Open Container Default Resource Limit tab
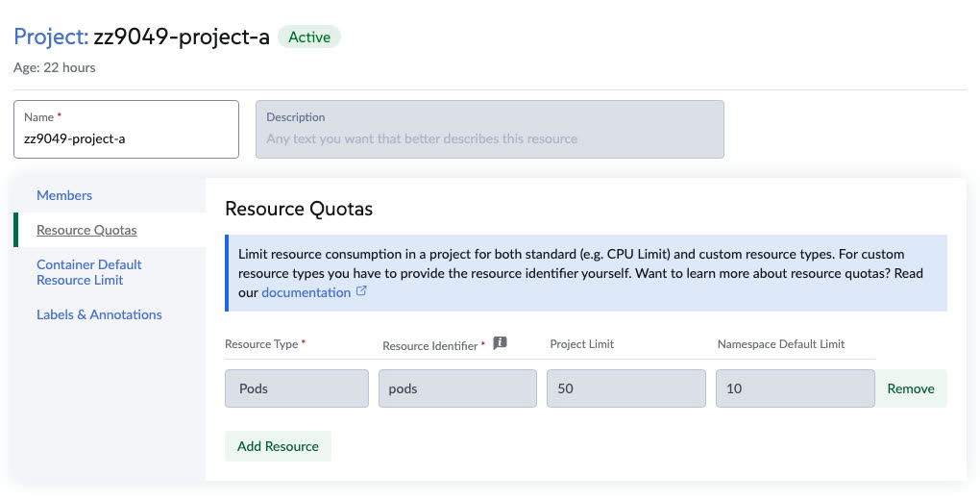Screen dimensions: 980x500 point(88,272)
